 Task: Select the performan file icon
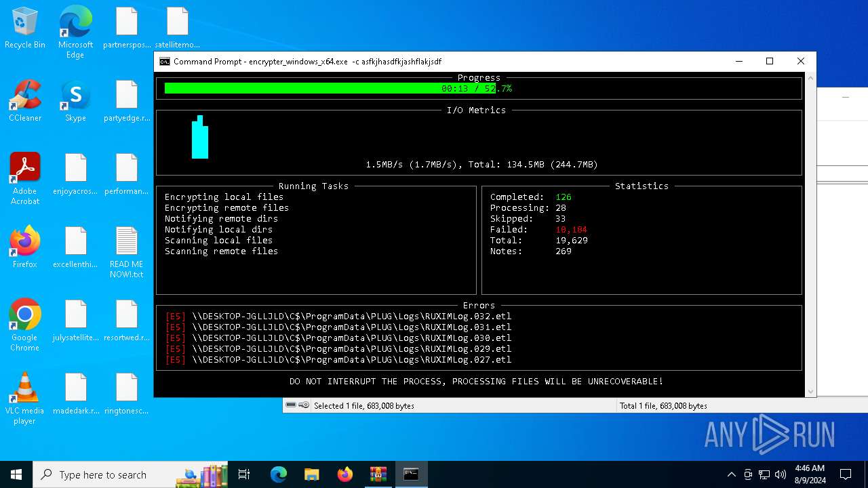127,174
